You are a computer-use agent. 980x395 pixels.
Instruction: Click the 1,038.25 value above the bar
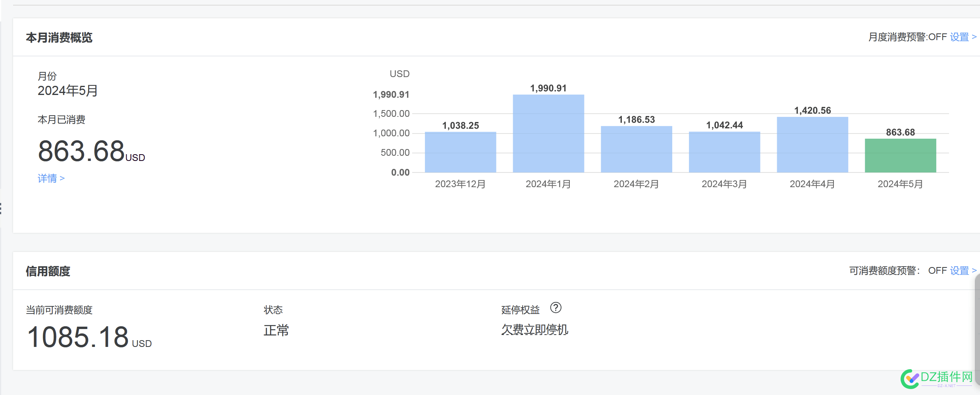point(461,126)
